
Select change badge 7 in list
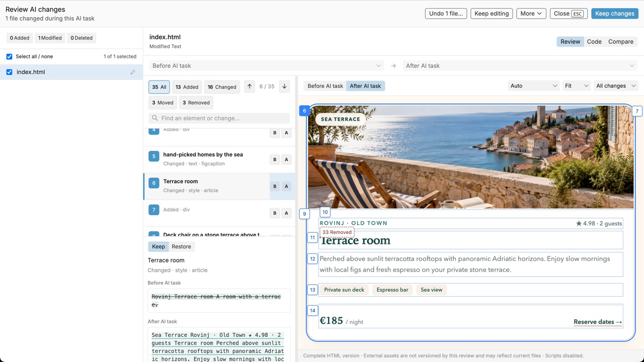pyautogui.click(x=154, y=210)
